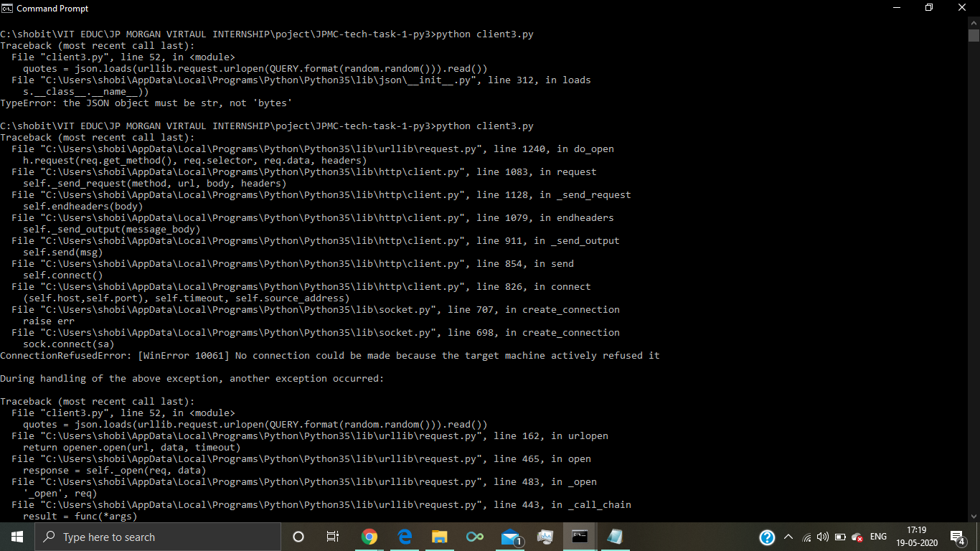Click the ConnectionRefusedError WinError 10061 line
This screenshot has width=980, height=551.
[330, 356]
